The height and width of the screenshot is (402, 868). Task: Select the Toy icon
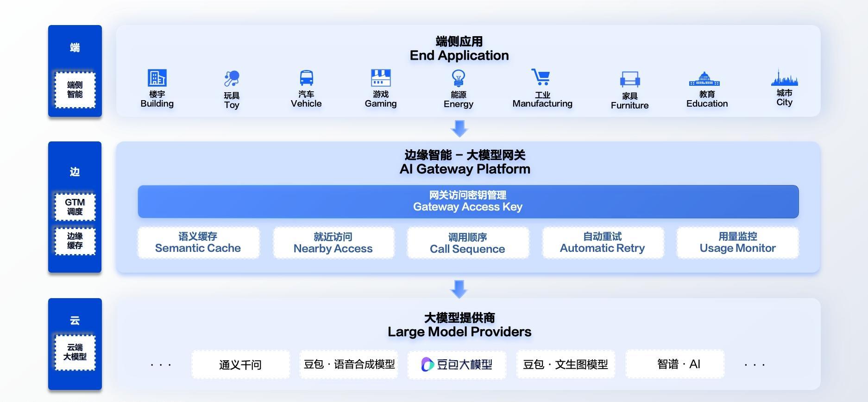click(232, 78)
